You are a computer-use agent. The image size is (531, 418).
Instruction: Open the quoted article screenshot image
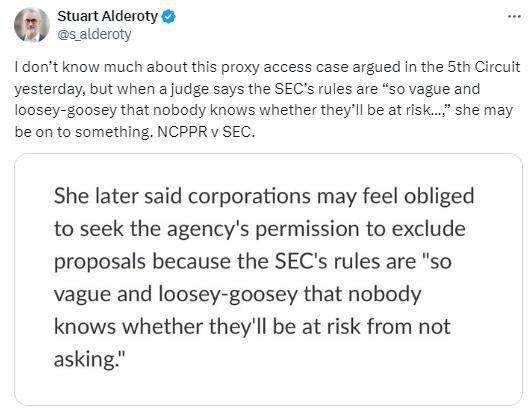click(x=268, y=279)
